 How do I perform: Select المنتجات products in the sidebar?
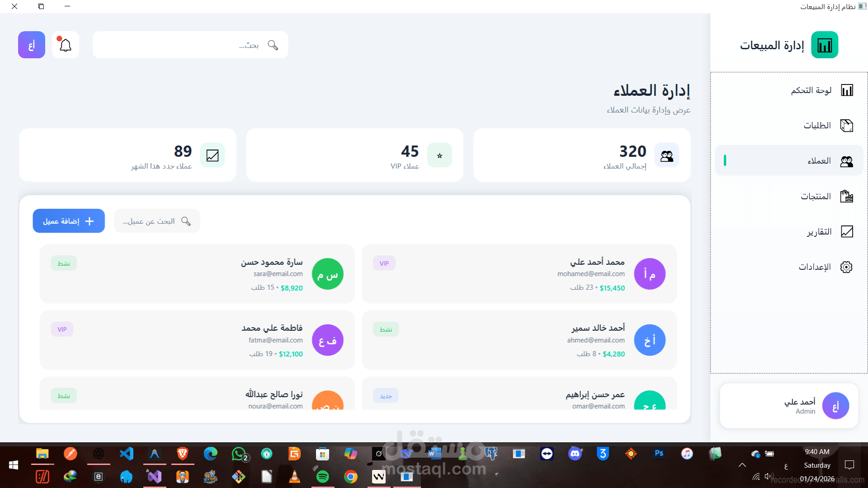tap(816, 196)
